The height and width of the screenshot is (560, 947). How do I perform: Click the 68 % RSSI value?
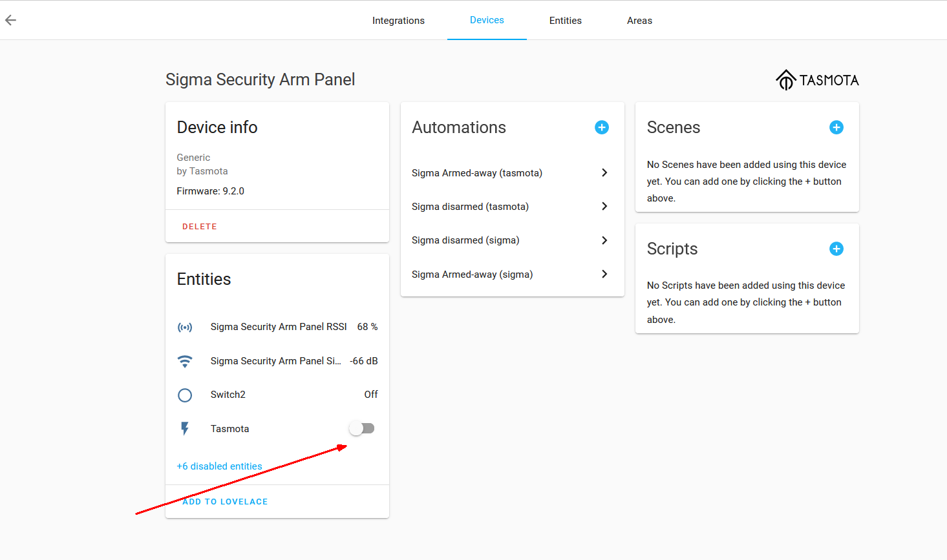point(367,327)
